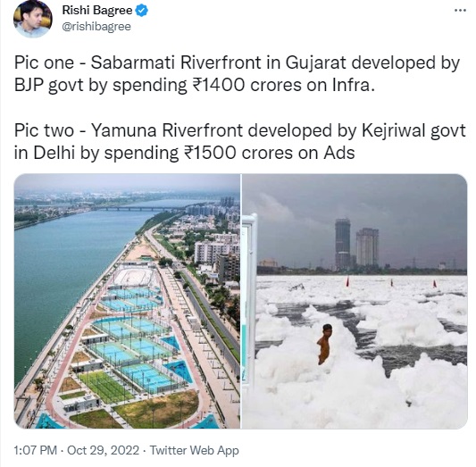
Task: Open Rishi Bagree's profile avatar
Action: click(x=33, y=19)
